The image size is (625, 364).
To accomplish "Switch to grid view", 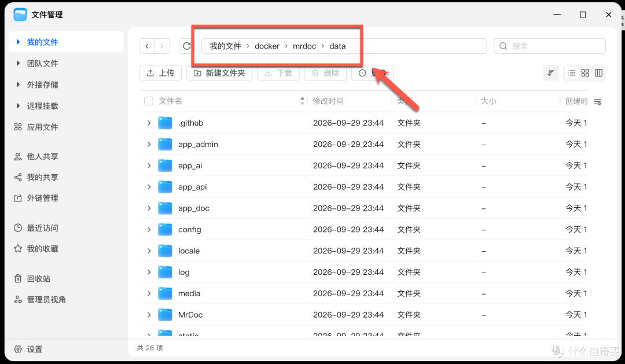I will (x=585, y=73).
